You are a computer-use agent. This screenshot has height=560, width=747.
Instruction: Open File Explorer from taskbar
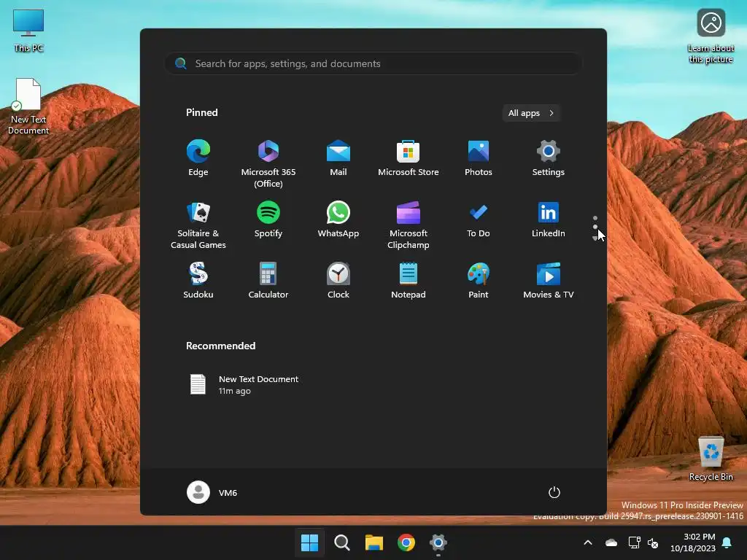pyautogui.click(x=374, y=542)
